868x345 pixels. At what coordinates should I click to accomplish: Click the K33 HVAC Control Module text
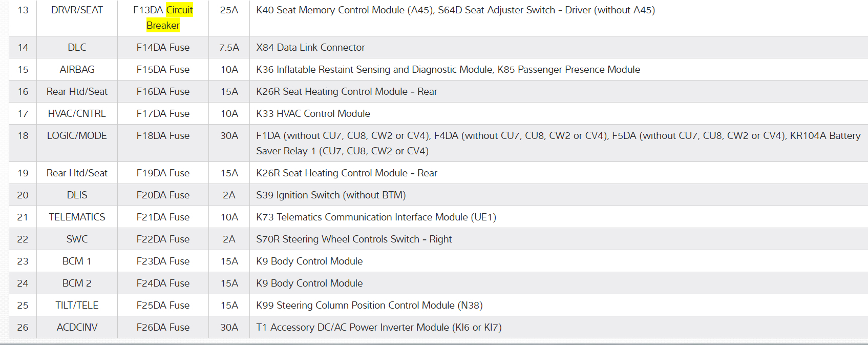tap(313, 114)
